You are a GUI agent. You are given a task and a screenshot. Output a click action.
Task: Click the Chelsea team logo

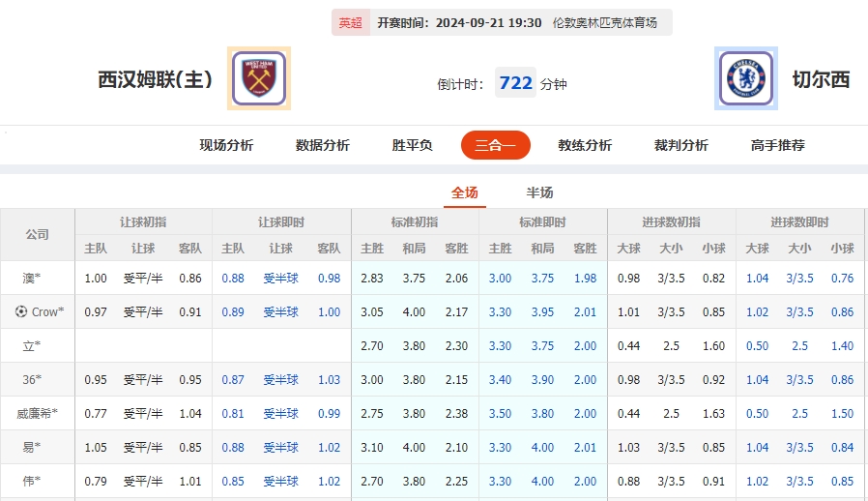[x=746, y=78]
